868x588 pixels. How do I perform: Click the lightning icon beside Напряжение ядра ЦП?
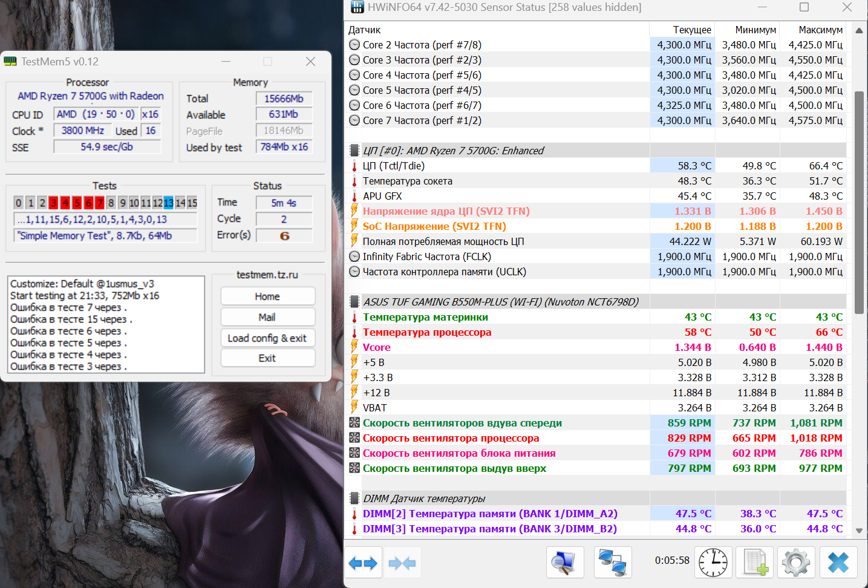(x=354, y=211)
